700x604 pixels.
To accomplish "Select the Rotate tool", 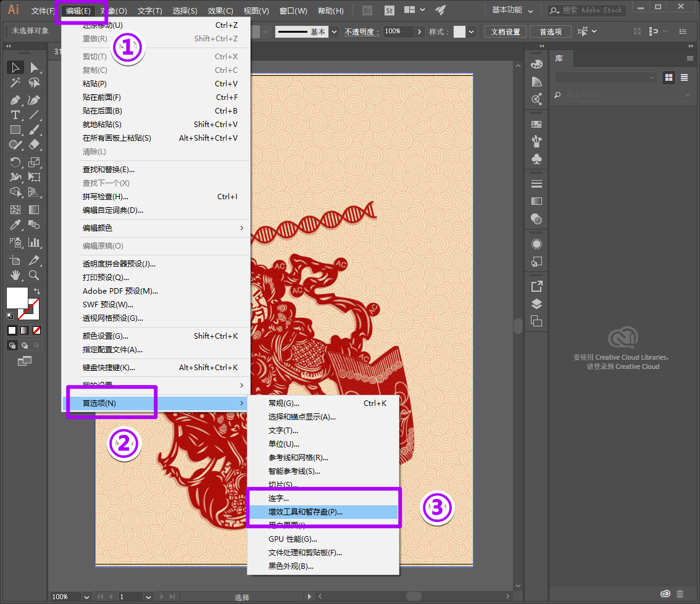I will pyautogui.click(x=15, y=162).
